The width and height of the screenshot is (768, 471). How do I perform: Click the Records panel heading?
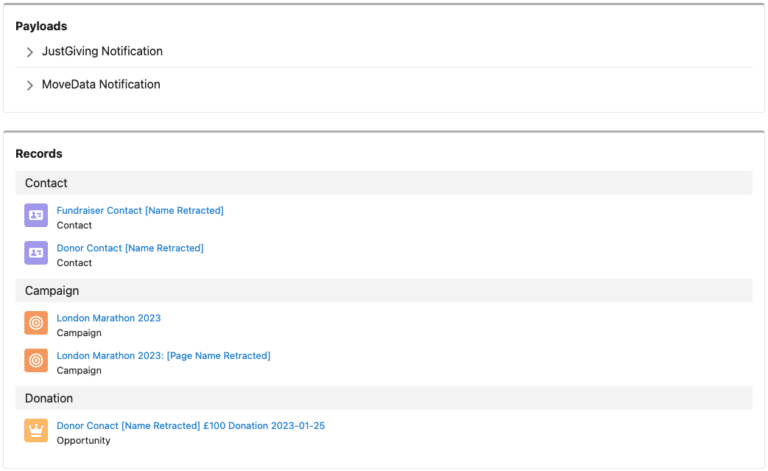coord(39,154)
